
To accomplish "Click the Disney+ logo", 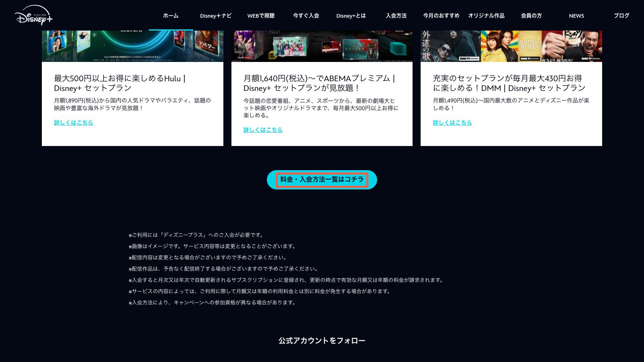I will pos(34,15).
